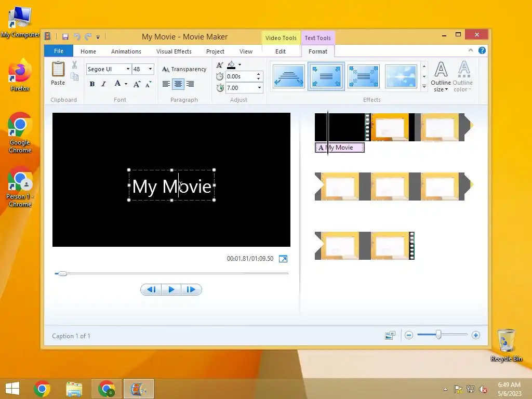
Task: Open the Recycle Bin on desktop
Action: (x=506, y=345)
